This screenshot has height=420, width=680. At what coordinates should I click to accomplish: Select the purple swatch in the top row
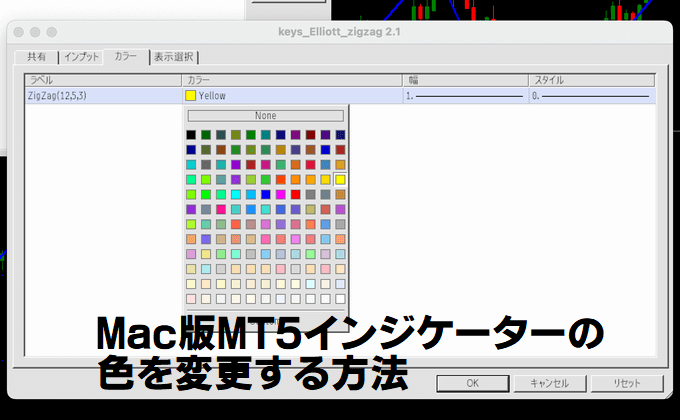point(296,135)
